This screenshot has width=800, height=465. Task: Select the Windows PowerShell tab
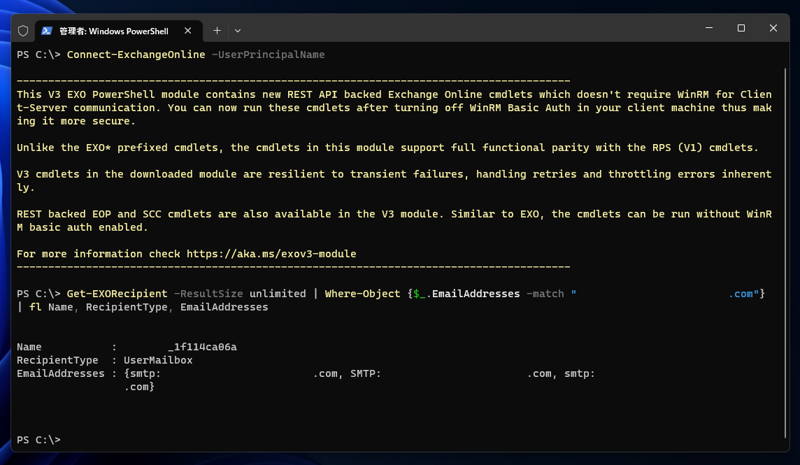pos(118,31)
